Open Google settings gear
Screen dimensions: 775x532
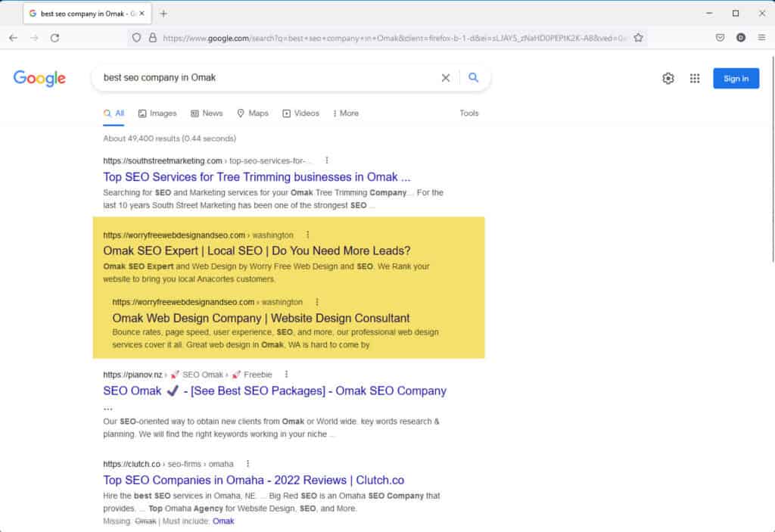(668, 78)
